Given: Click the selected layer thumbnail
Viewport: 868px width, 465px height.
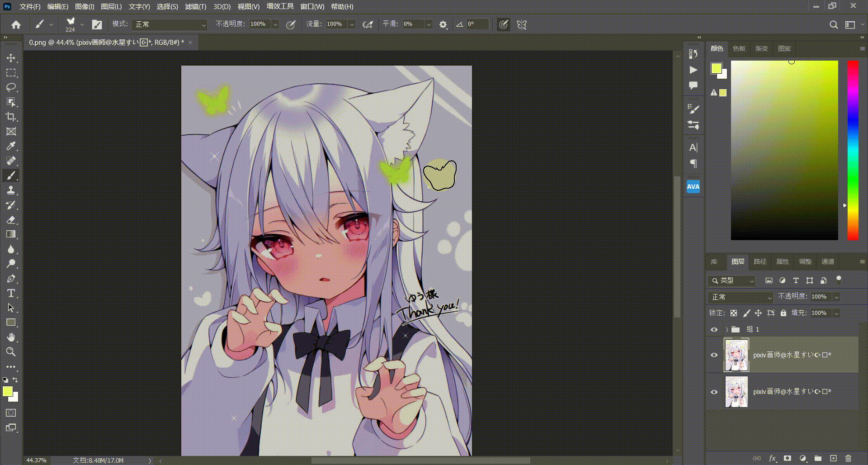Looking at the screenshot, I should (x=736, y=355).
